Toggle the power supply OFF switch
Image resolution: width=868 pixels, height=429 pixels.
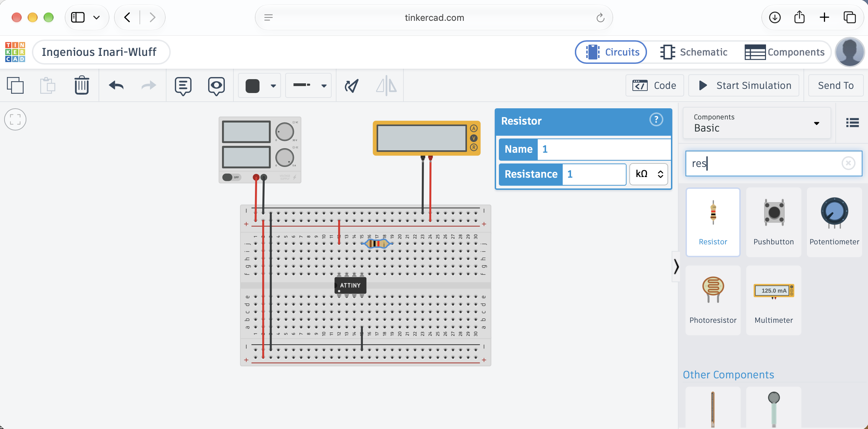tap(231, 177)
